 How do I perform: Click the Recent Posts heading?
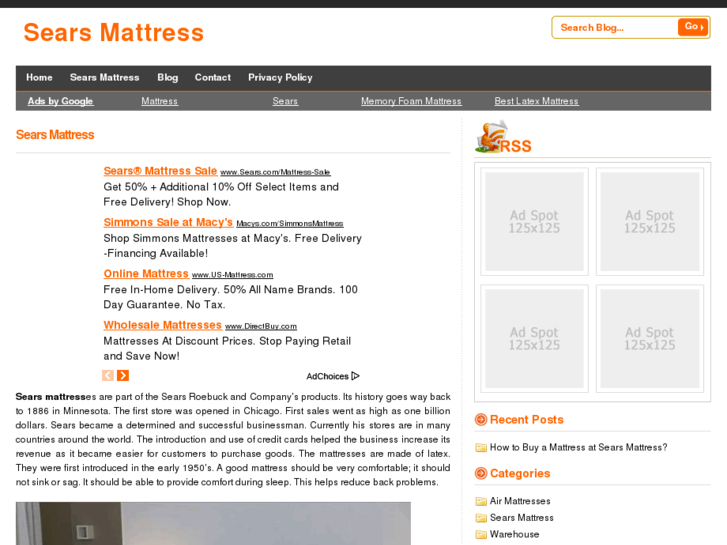pos(527,420)
